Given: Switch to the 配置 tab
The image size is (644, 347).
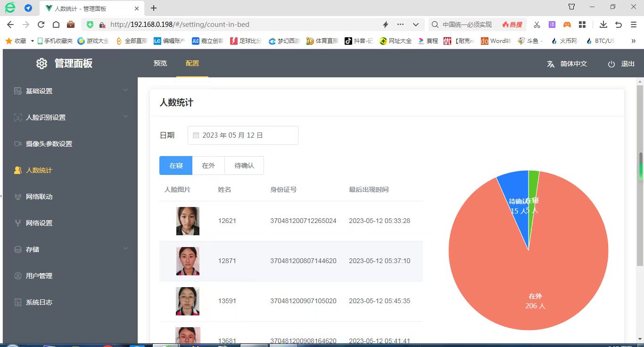Looking at the screenshot, I should pyautogui.click(x=192, y=63).
